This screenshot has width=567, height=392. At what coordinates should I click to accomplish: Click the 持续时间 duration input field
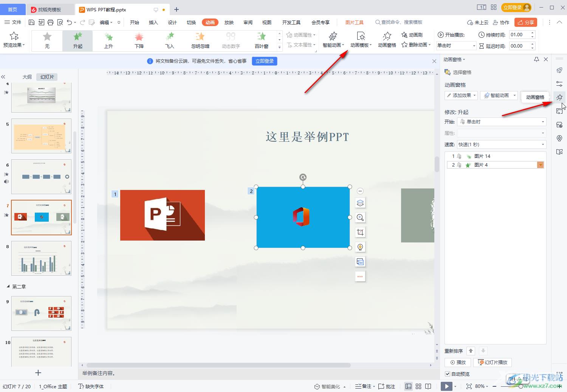[519, 35]
